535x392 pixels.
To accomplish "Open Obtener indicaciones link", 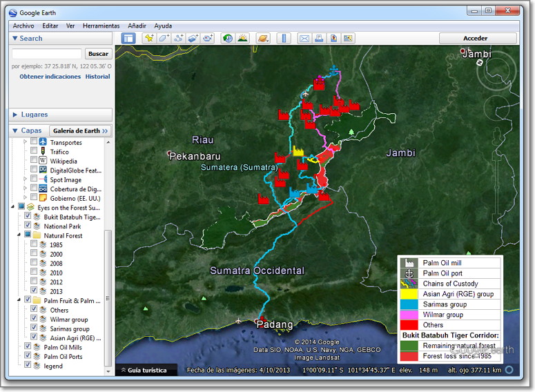I will point(50,77).
